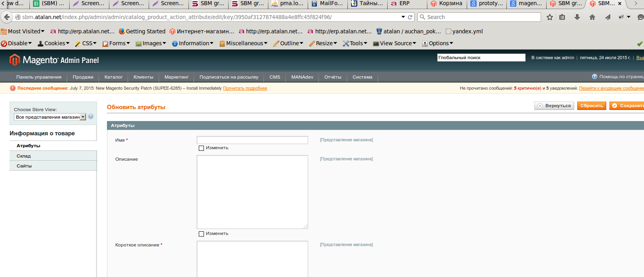Select Сайты side tab
The height and width of the screenshot is (277, 644).
click(53, 166)
